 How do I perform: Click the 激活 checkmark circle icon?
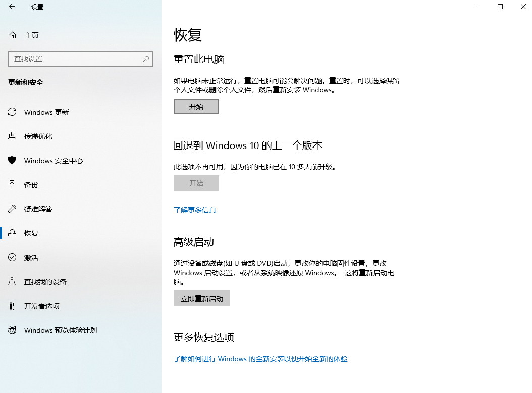[x=12, y=257]
